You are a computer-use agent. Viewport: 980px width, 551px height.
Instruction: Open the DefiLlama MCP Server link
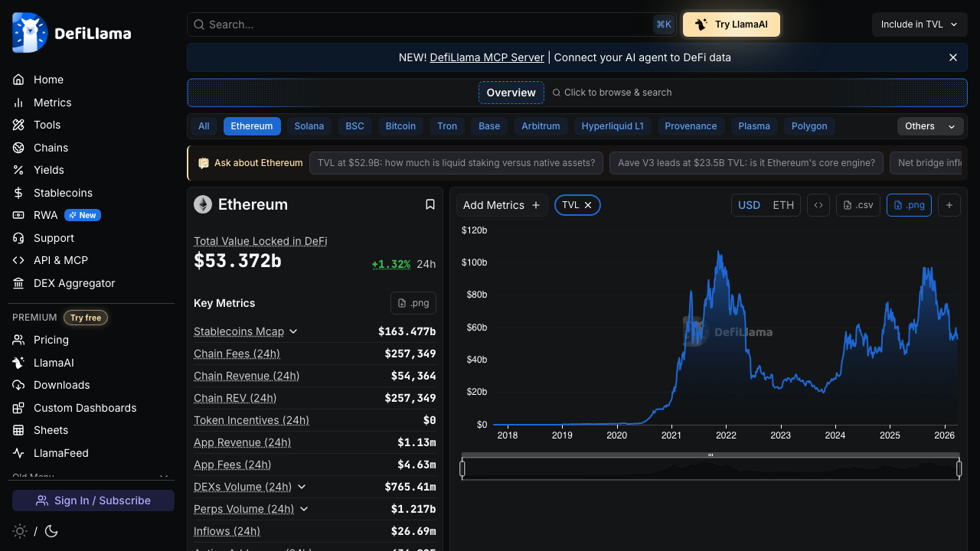click(487, 57)
